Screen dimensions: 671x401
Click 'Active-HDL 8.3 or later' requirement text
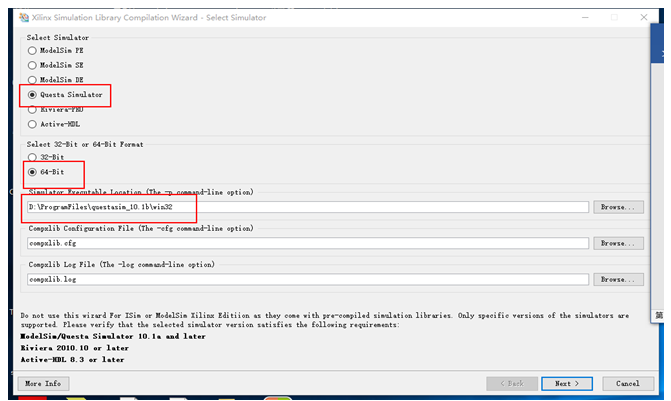tap(72, 359)
